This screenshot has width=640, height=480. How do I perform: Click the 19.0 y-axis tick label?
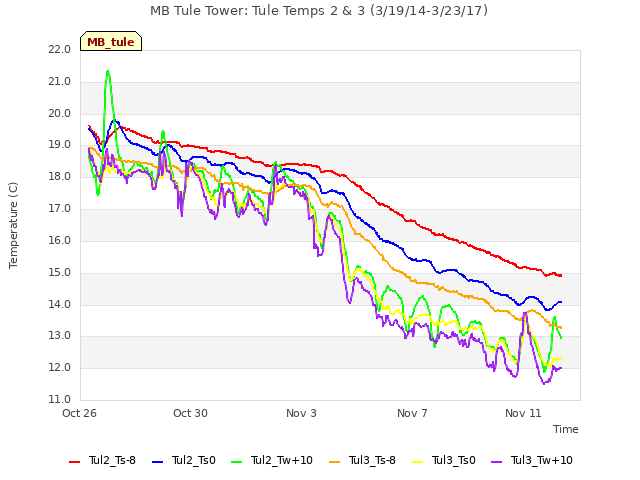60,145
